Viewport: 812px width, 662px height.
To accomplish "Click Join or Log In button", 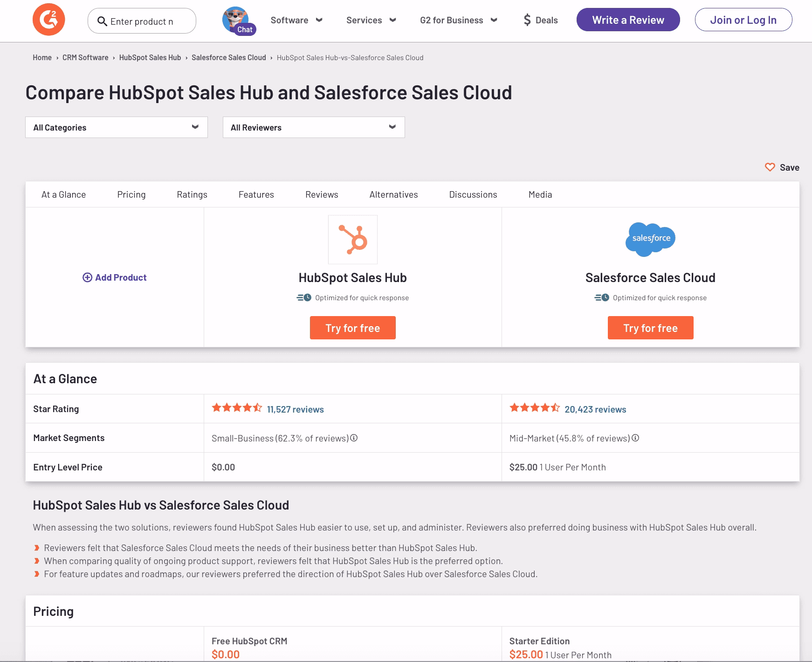I will click(x=743, y=20).
